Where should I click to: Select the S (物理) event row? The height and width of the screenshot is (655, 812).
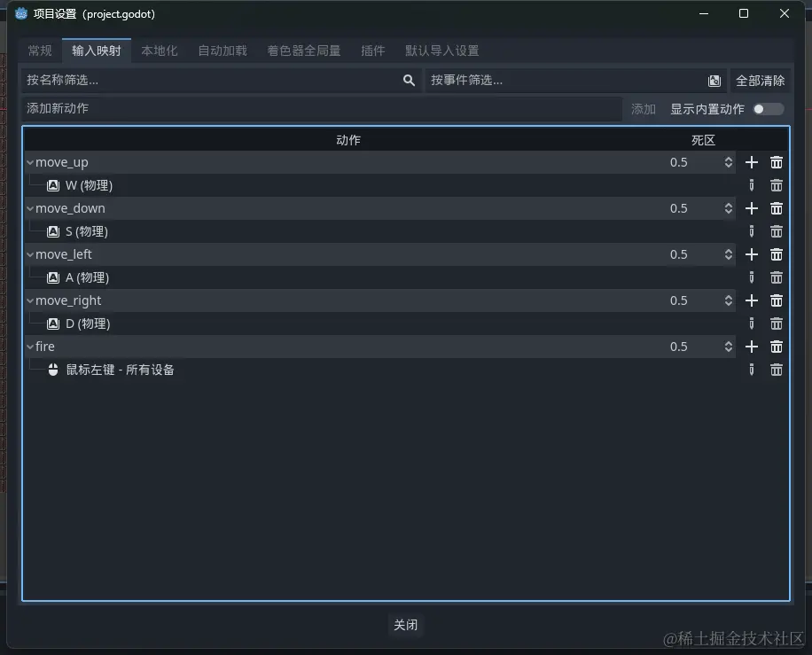pyautogui.click(x=380, y=231)
